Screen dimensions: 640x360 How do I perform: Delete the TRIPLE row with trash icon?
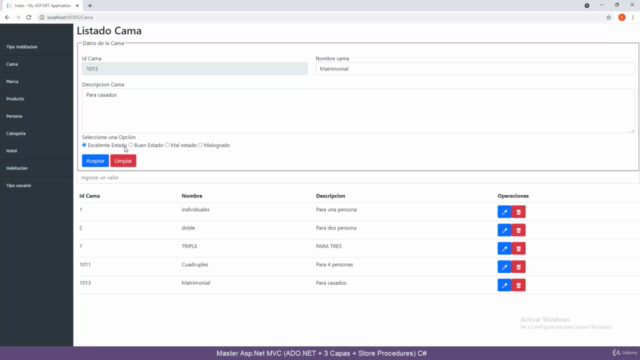[x=519, y=249]
